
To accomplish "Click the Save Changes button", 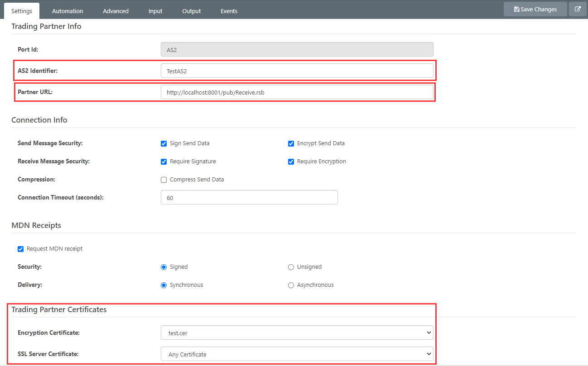I will point(535,9).
